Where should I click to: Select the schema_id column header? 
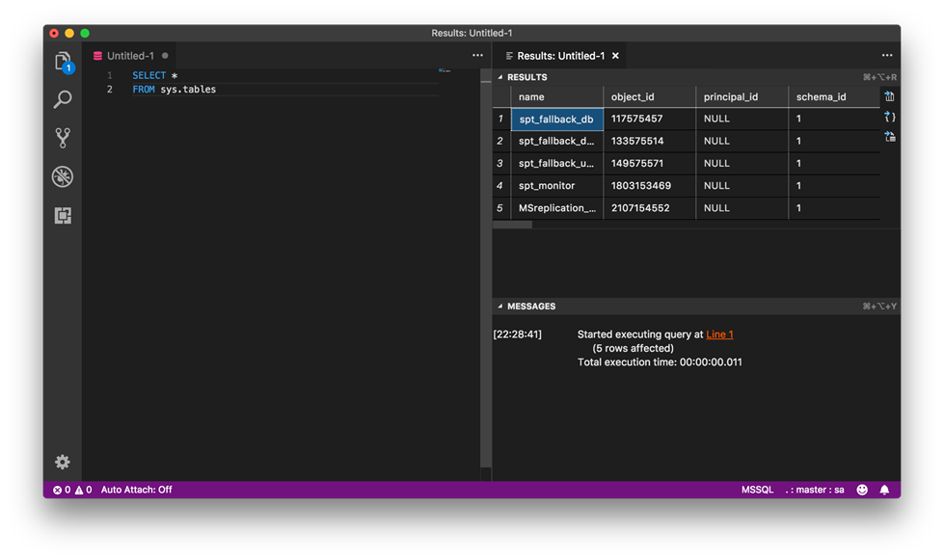(834, 96)
